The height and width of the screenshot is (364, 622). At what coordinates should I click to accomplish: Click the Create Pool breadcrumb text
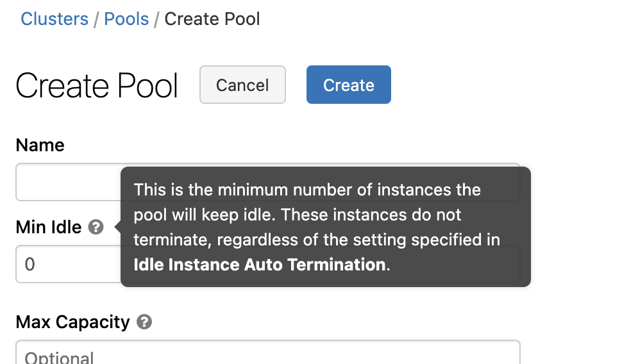(212, 19)
